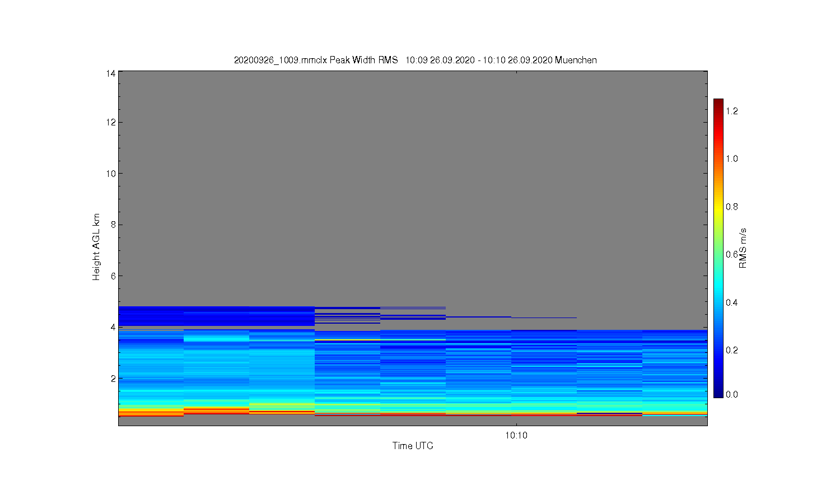This screenshot has width=840, height=504.
Task: Click the 0.0 colorbar tick label
Action: (732, 394)
